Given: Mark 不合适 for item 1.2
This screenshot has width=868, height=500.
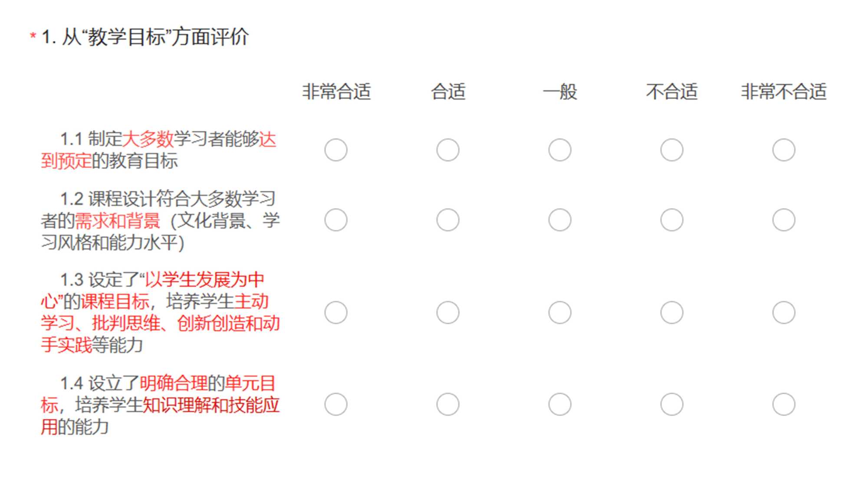Looking at the screenshot, I should coord(672,220).
